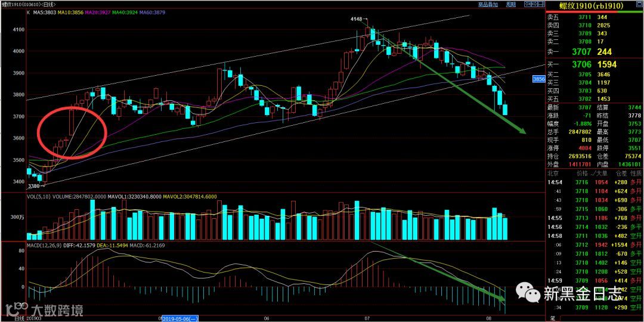
Task: Click the MACD(12,26,9) indicator label
Action: (44, 246)
